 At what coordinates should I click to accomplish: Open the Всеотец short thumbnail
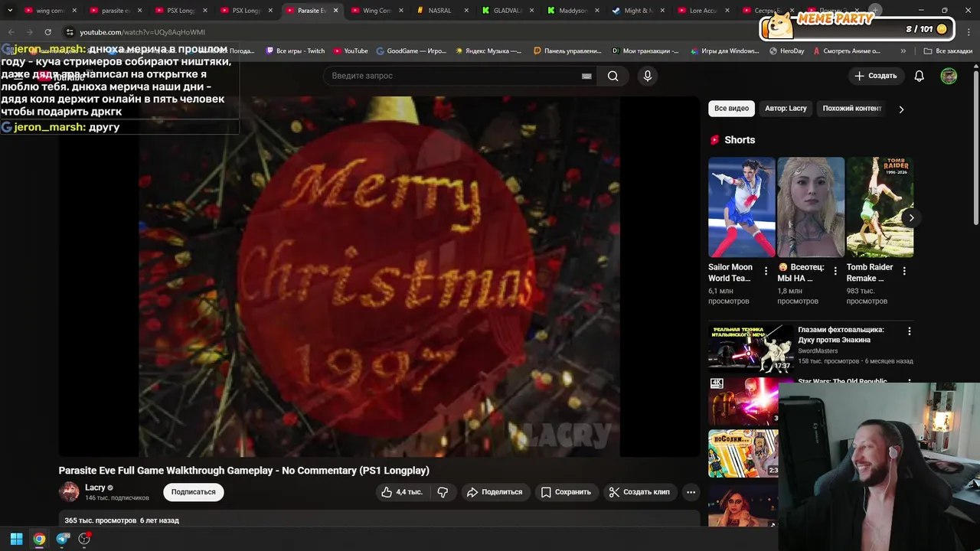pyautogui.click(x=811, y=207)
